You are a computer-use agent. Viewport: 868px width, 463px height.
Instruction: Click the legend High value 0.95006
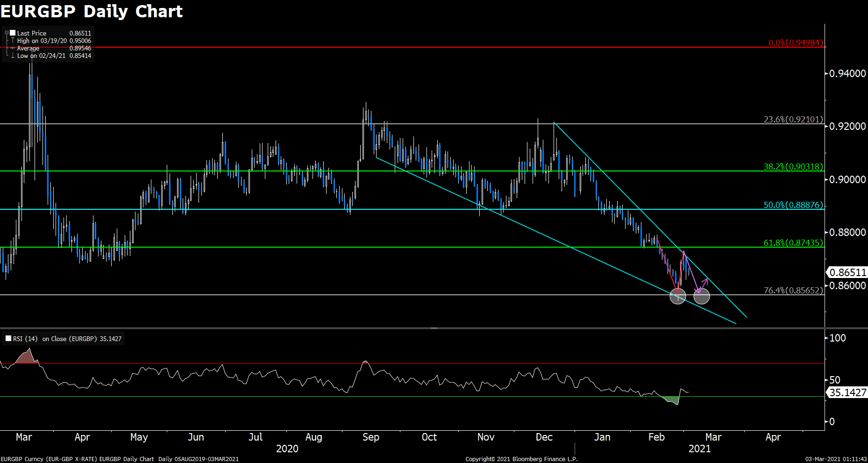(x=80, y=41)
